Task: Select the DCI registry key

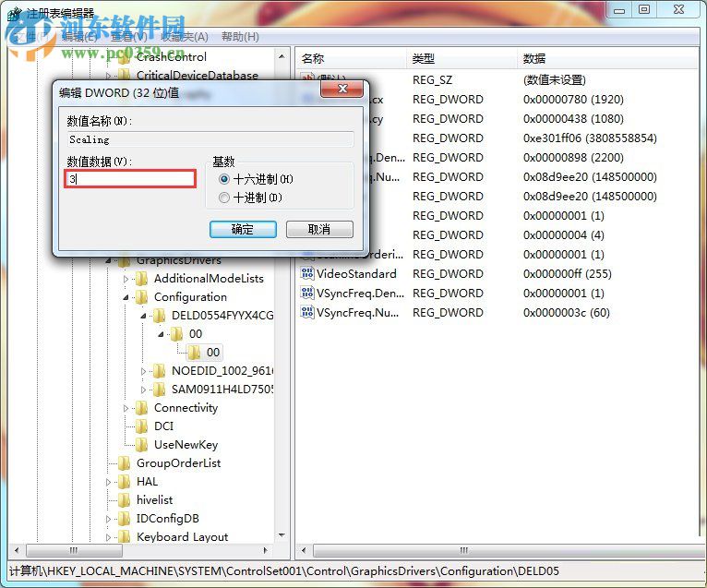Action: (163, 426)
